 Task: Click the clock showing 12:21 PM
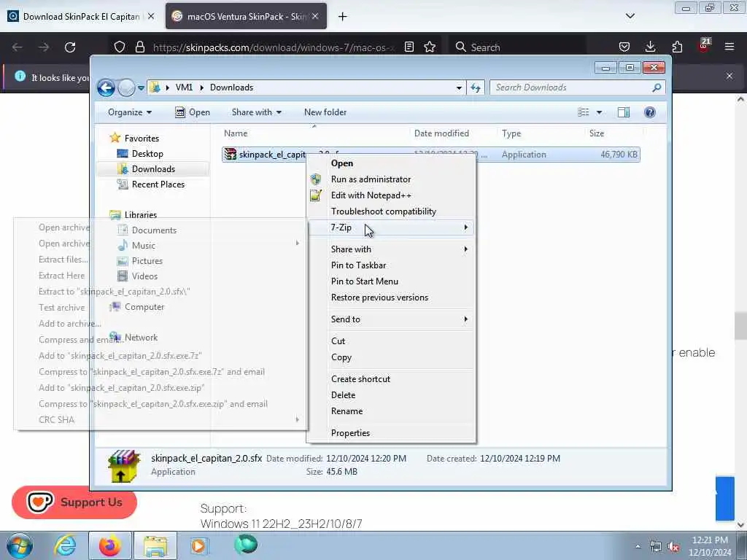[710, 540]
